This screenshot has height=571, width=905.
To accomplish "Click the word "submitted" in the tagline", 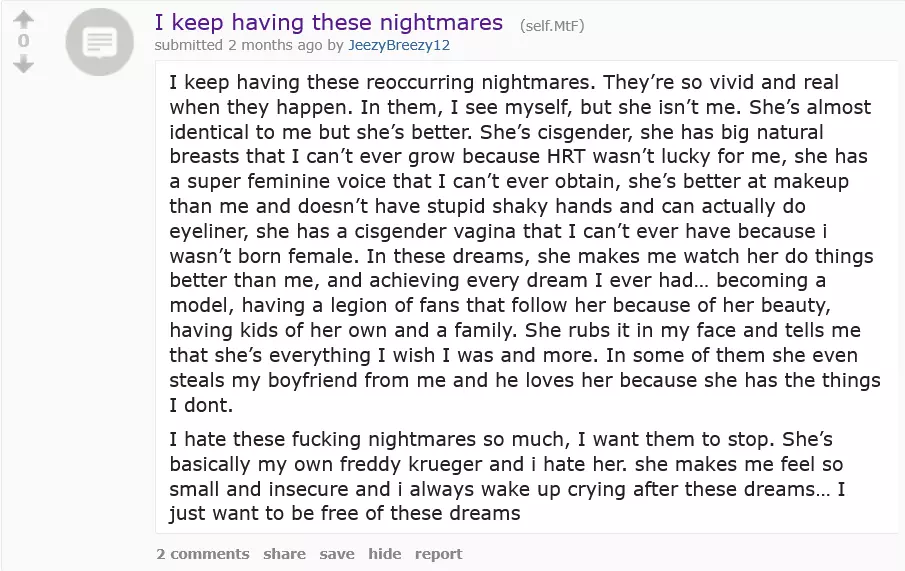I will tap(189, 45).
